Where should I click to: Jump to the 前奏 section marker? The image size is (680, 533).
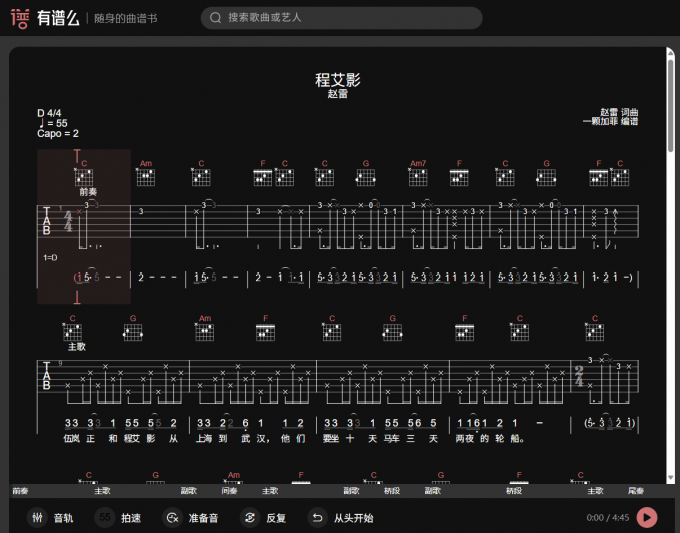point(20,491)
